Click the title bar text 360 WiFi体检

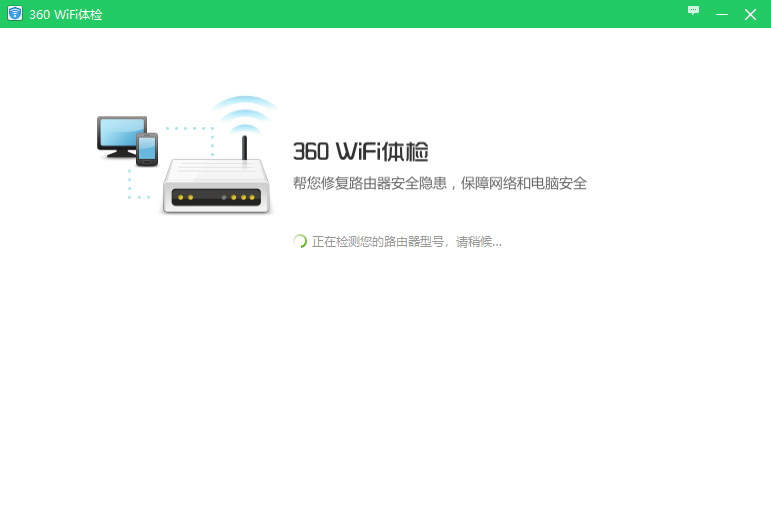65,14
